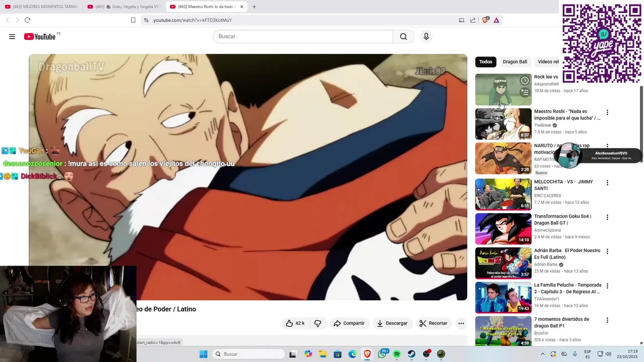
Task: Select the Dragon Ball filter chip
Action: 515,62
